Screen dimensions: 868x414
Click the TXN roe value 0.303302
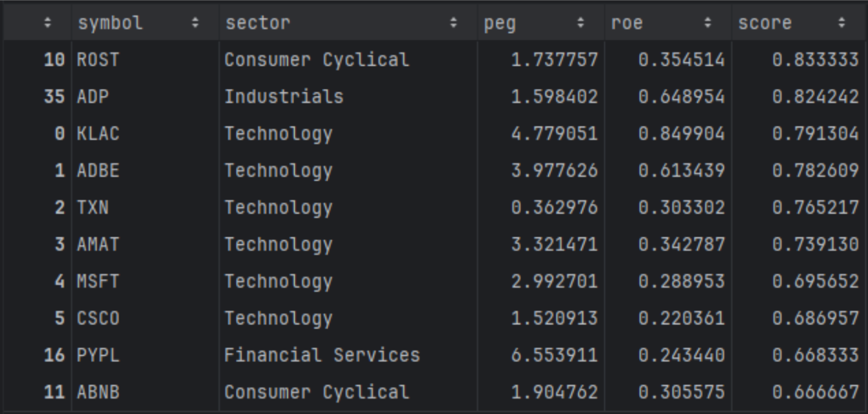click(681, 207)
